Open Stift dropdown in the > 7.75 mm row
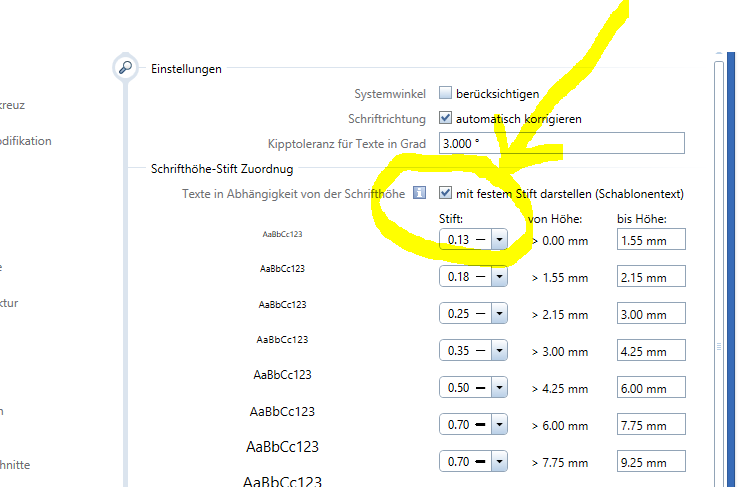The image size is (744, 487). tap(499, 461)
